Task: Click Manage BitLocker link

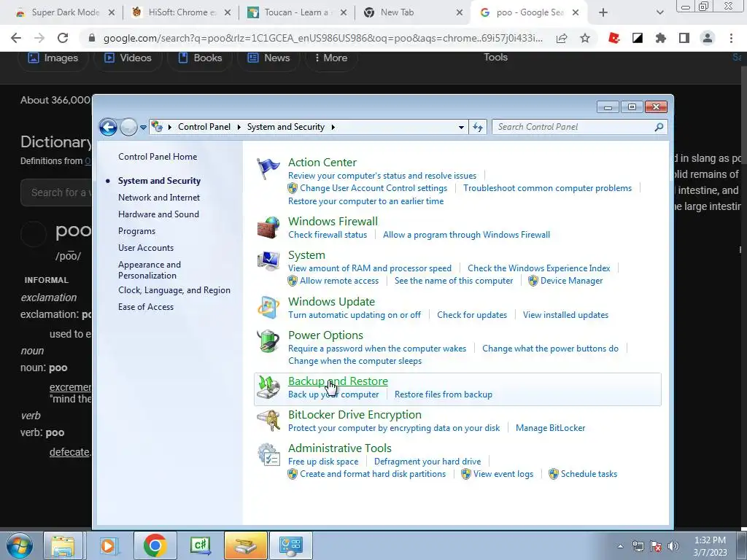Action: 550,428
